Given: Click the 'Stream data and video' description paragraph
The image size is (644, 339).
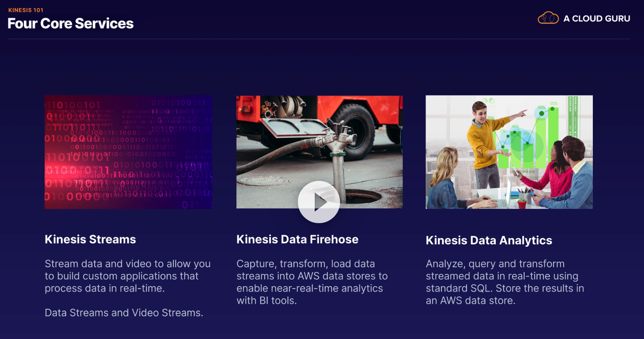Looking at the screenshot, I should (x=128, y=276).
